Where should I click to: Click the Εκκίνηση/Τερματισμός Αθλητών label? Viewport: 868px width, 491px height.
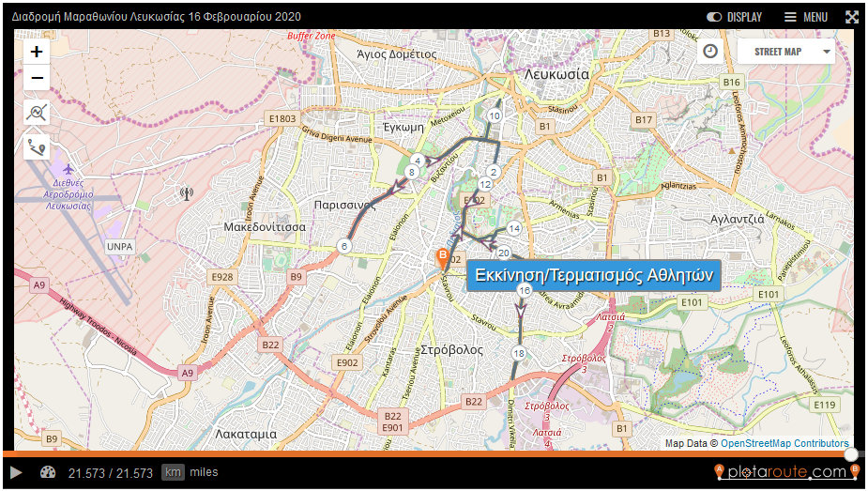[x=594, y=276]
